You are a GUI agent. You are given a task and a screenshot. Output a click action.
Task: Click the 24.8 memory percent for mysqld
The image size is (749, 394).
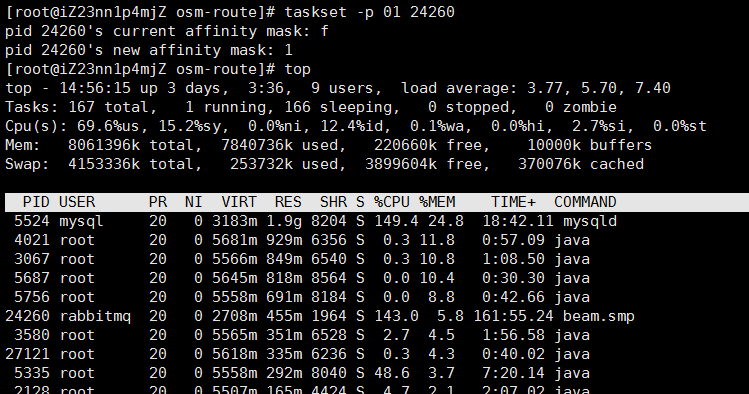446,221
